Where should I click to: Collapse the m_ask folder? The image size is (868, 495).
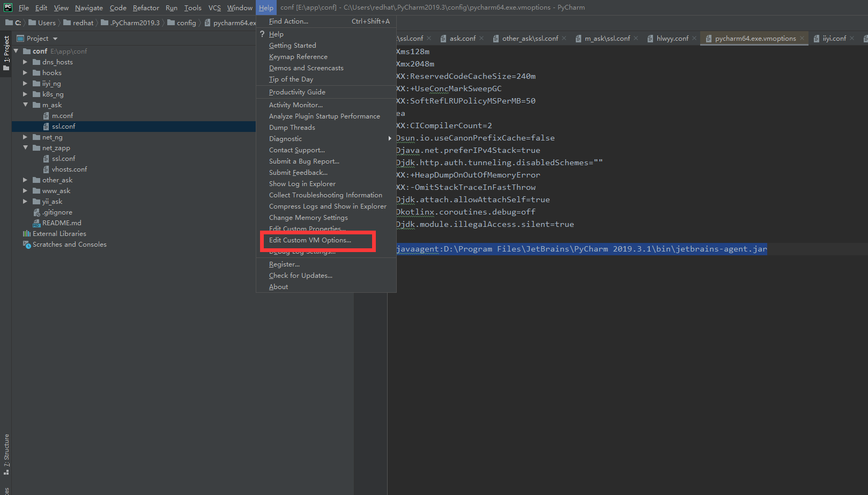(x=25, y=105)
